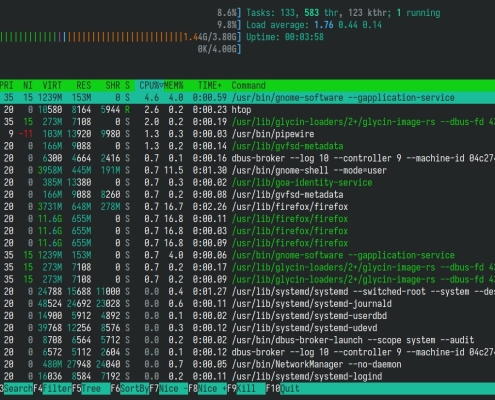Sort by the TIME+ column header
The width and height of the screenshot is (495, 400).
click(210, 85)
